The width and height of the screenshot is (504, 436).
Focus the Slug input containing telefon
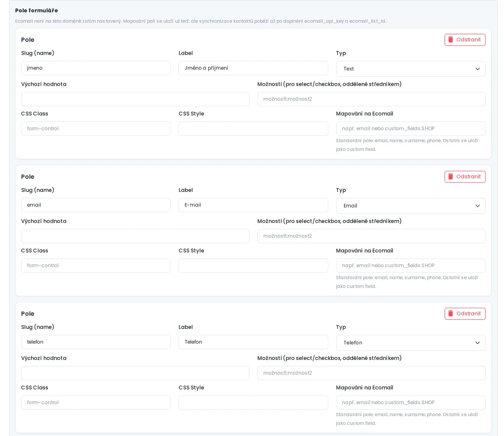click(96, 342)
